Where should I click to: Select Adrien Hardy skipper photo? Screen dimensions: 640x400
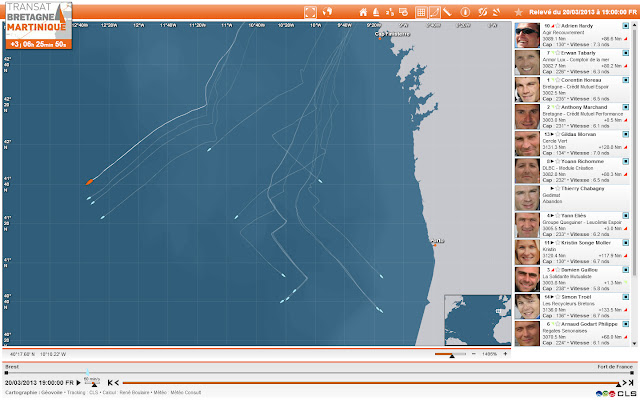pyautogui.click(x=527, y=35)
